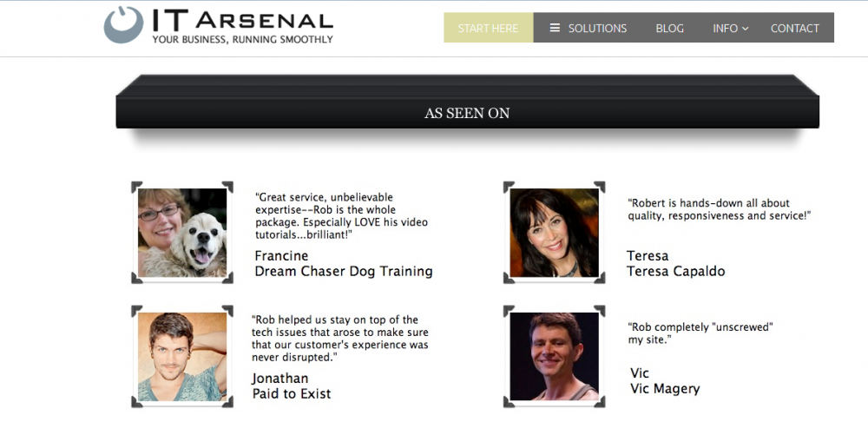Click the IT Arsenal power logo icon
This screenshot has height=435, width=868.
pyautogui.click(x=123, y=25)
